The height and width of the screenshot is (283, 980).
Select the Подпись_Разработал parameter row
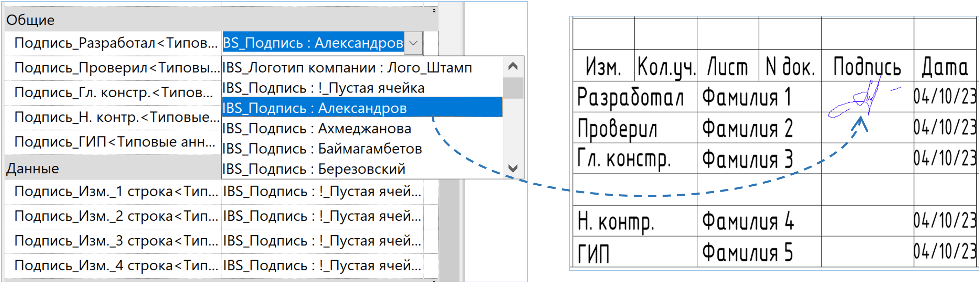click(x=113, y=43)
